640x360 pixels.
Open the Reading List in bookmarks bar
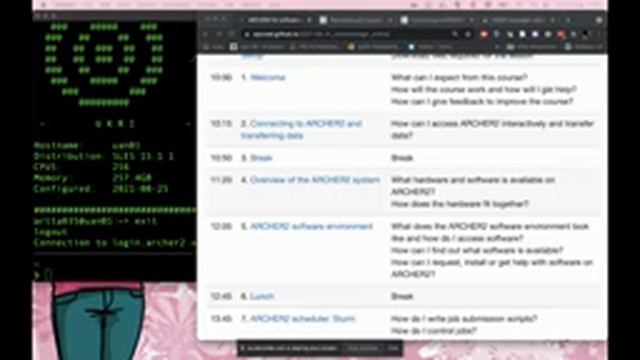pyautogui.click(x=584, y=47)
